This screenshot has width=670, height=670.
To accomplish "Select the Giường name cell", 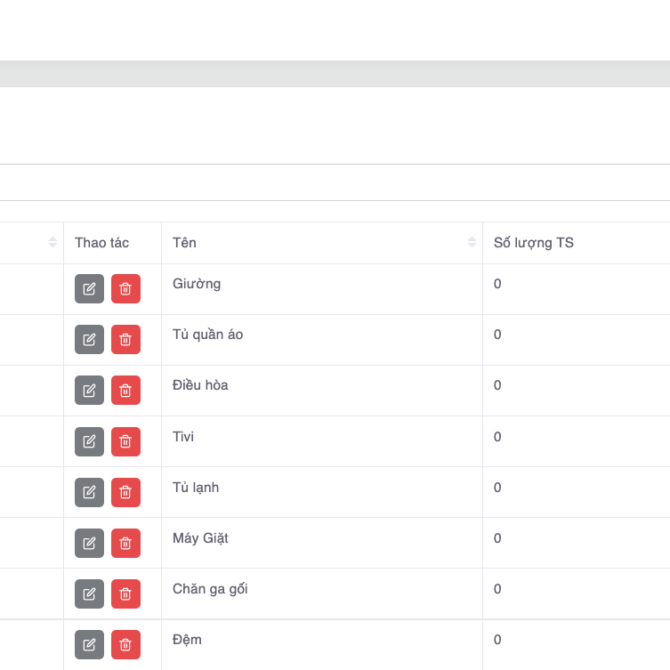I will pyautogui.click(x=196, y=284).
